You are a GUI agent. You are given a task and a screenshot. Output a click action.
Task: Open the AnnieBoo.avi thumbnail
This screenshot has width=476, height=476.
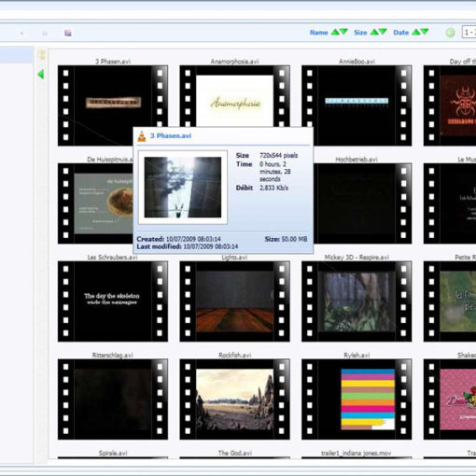pos(357,105)
